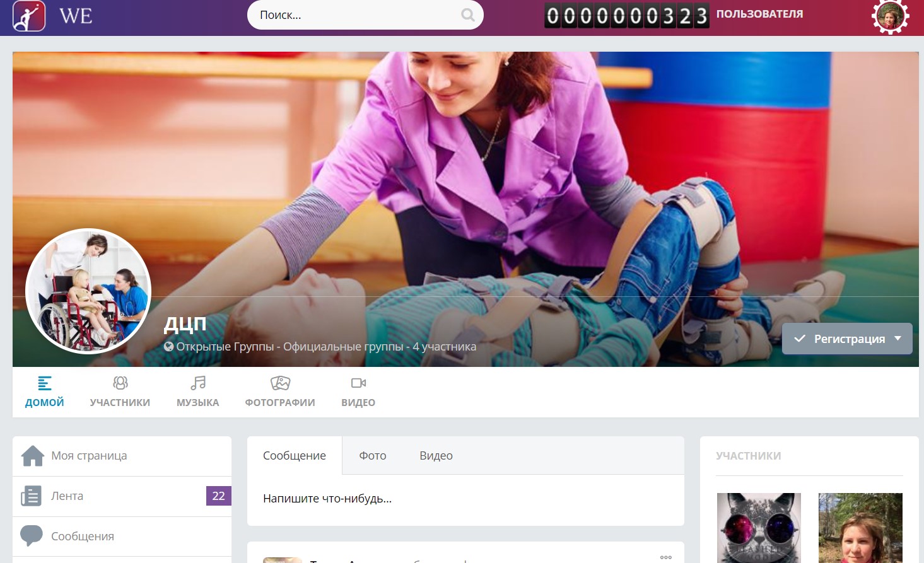This screenshot has width=924, height=563.
Task: Open the Участники tab icon
Action: click(x=120, y=383)
